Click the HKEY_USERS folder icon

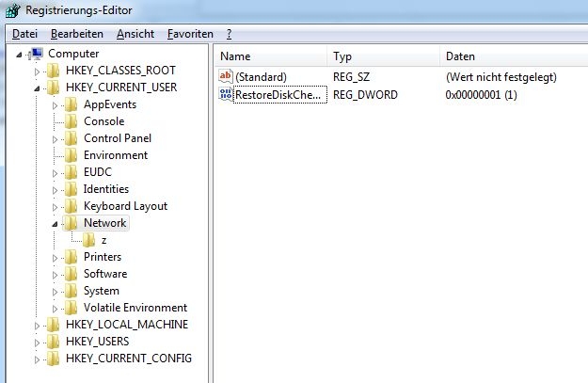(54, 342)
